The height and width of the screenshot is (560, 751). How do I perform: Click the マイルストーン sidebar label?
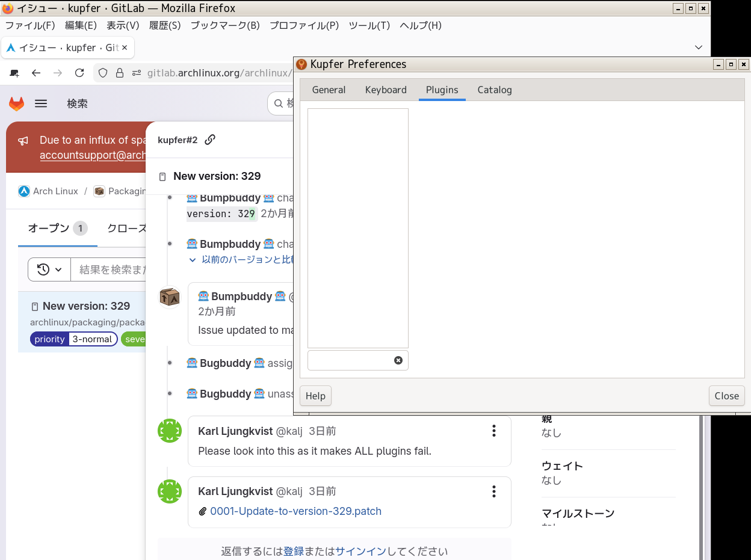point(578,514)
